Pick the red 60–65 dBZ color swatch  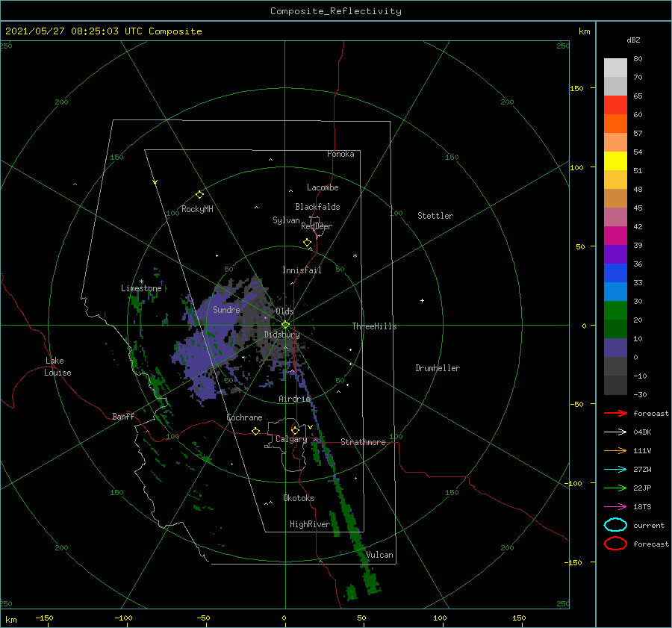(615, 105)
